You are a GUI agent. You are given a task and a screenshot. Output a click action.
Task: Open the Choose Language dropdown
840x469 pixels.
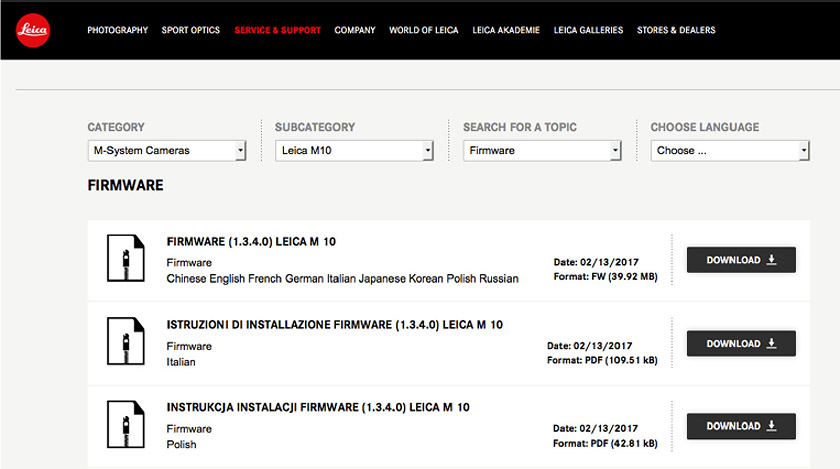pyautogui.click(x=730, y=151)
